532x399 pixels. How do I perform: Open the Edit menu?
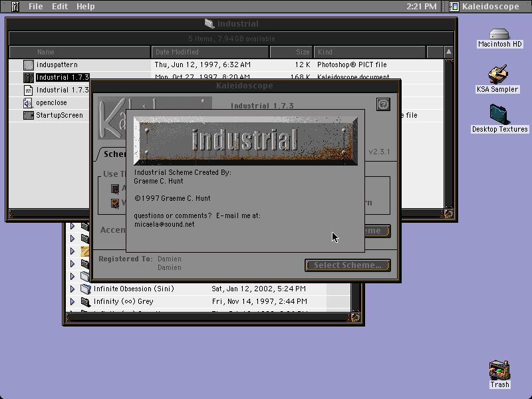(60, 7)
